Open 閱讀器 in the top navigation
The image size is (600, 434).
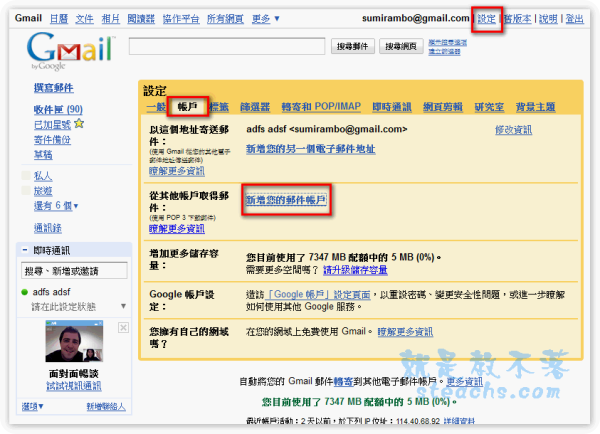(x=141, y=18)
